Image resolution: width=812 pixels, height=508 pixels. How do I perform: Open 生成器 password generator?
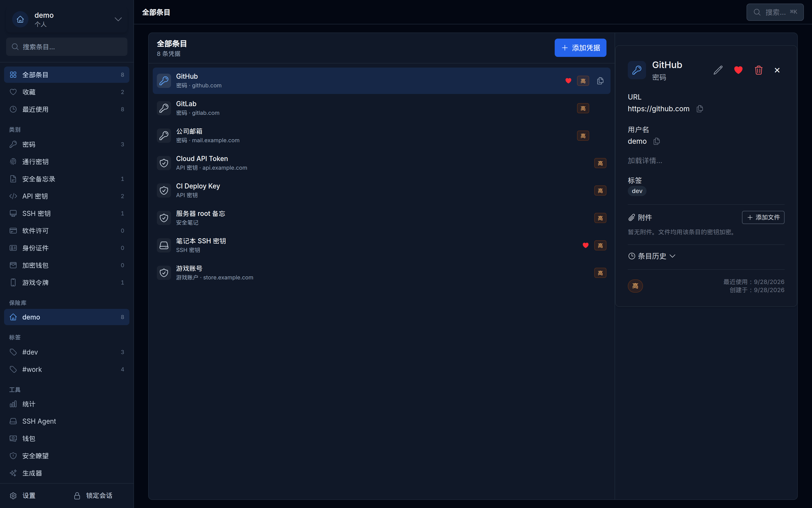(x=66, y=473)
